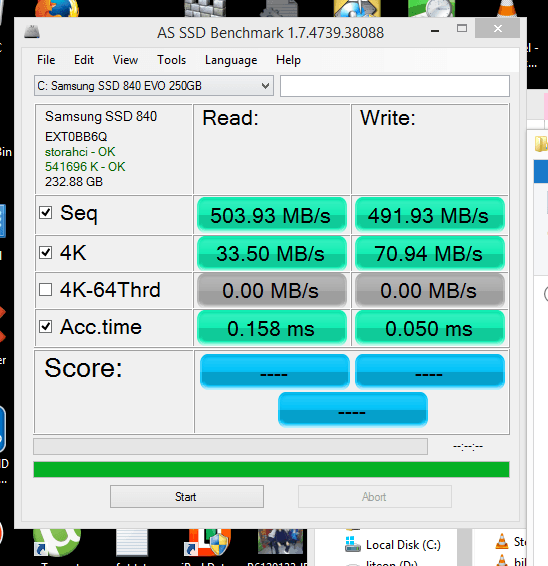Click the Samsung SSD 840 model text
This screenshot has height=566, width=548.
click(x=101, y=117)
